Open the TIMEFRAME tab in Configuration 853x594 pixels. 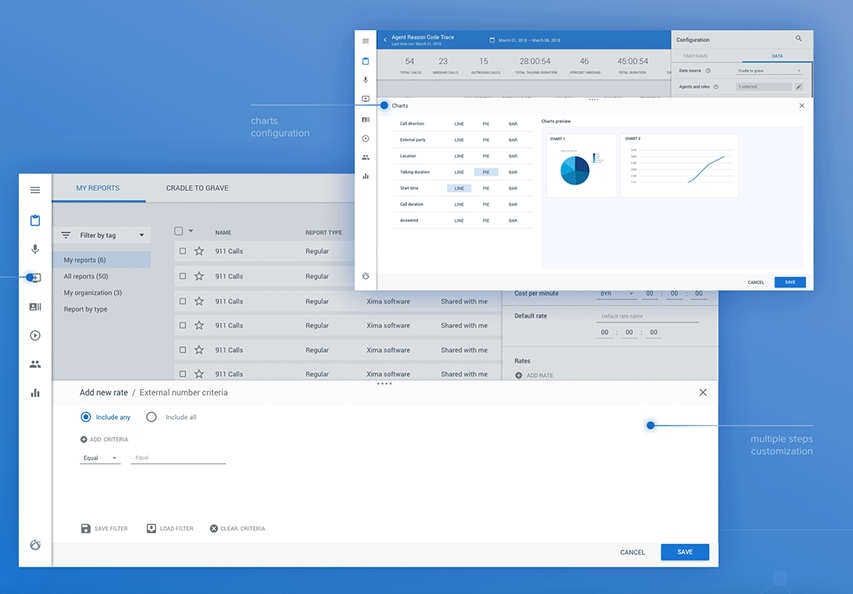(695, 56)
